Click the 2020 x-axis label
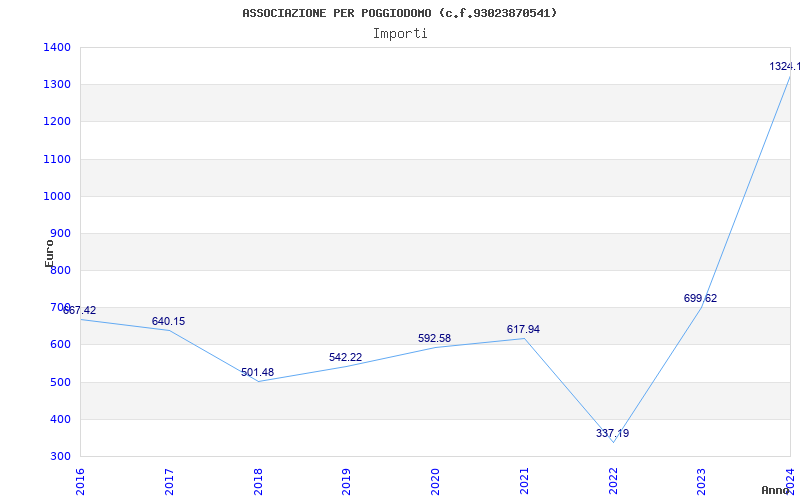This screenshot has height=500, width=800. click(435, 482)
